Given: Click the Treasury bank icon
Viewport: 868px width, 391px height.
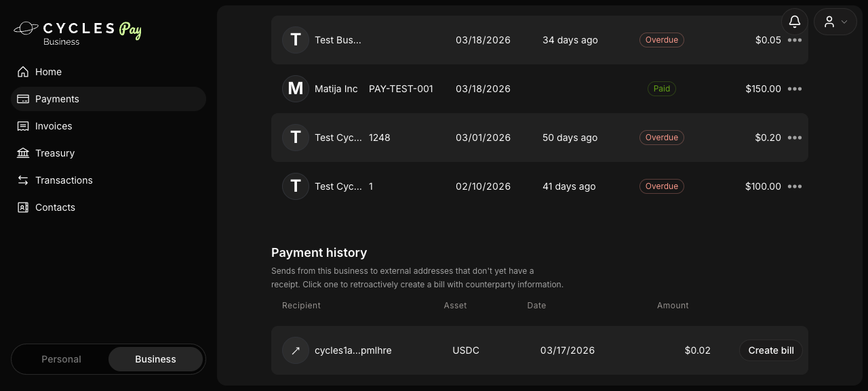Looking at the screenshot, I should click(23, 153).
